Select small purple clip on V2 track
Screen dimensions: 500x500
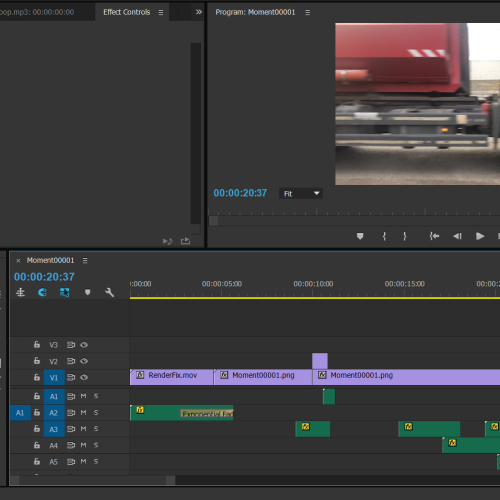click(320, 361)
